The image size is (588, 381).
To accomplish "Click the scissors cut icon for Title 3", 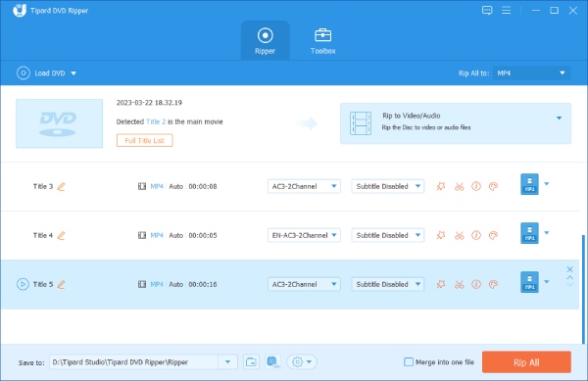I will coord(459,186).
